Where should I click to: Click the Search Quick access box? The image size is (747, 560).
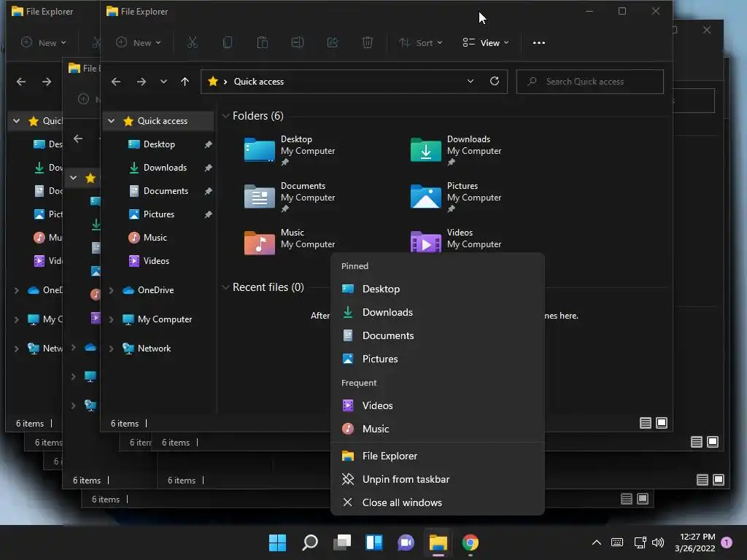click(589, 82)
